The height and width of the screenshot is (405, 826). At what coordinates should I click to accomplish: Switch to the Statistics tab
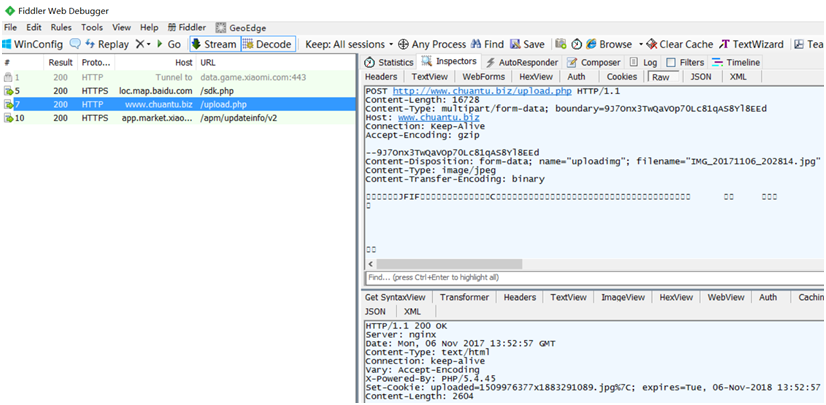pyautogui.click(x=389, y=62)
